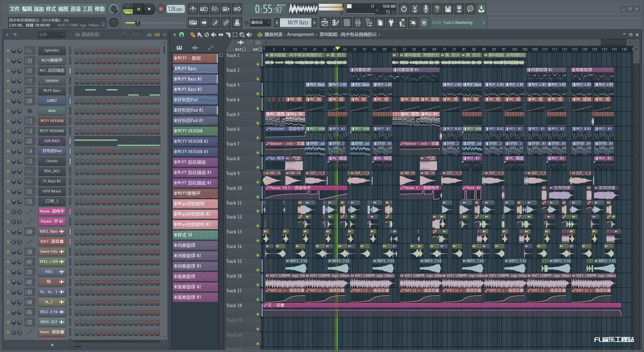Open the 添加 menu
The image size is (644, 352).
39,9
